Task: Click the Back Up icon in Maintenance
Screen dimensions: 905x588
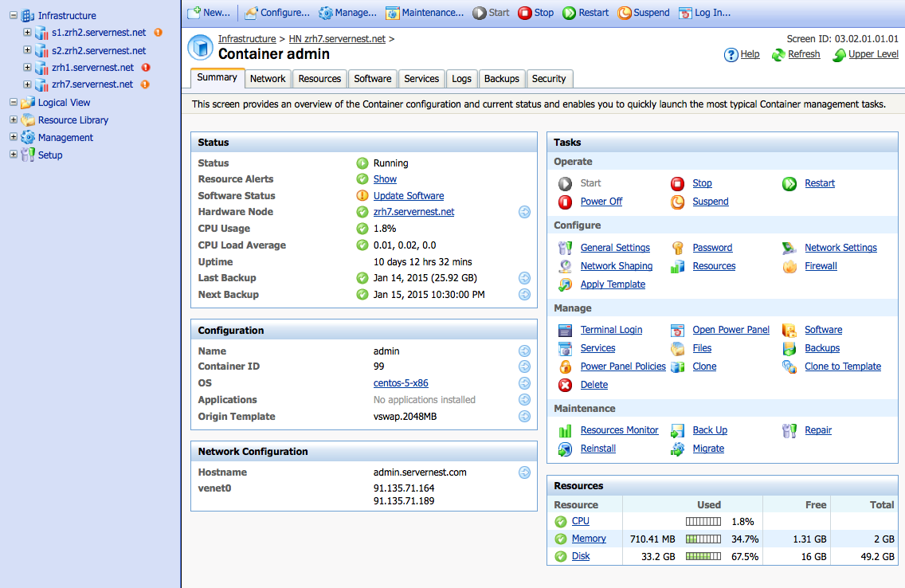Action: tap(677, 430)
